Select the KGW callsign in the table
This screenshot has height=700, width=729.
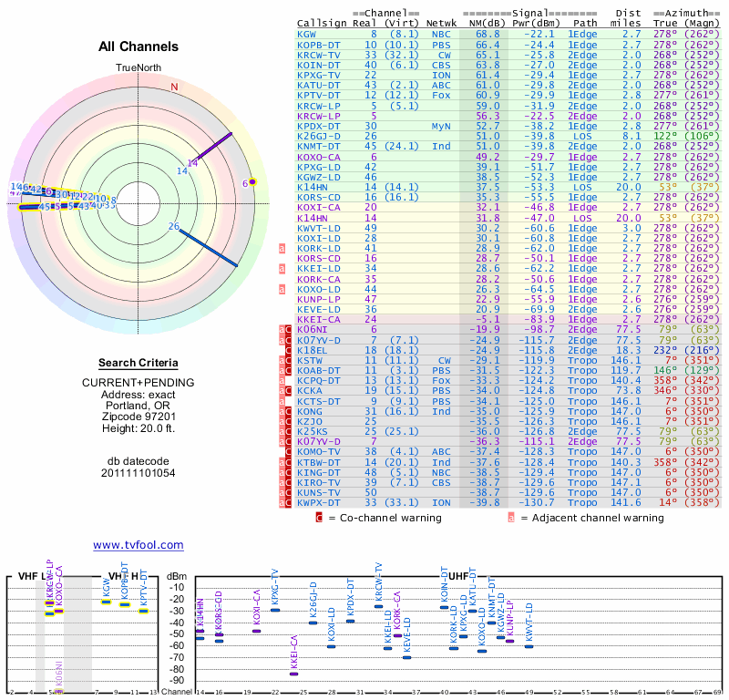[306, 35]
